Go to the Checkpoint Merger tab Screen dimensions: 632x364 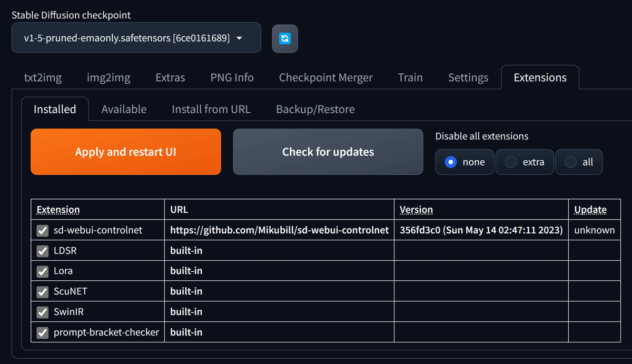(x=325, y=77)
